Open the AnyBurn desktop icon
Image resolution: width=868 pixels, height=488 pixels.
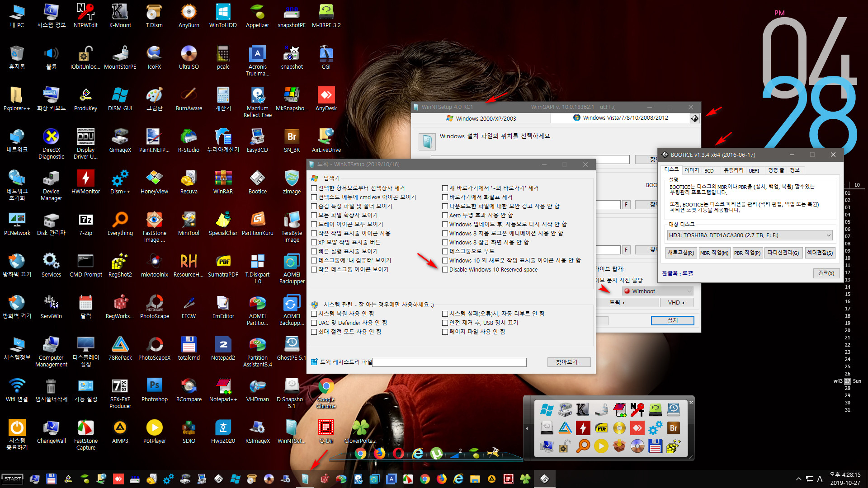click(x=189, y=16)
